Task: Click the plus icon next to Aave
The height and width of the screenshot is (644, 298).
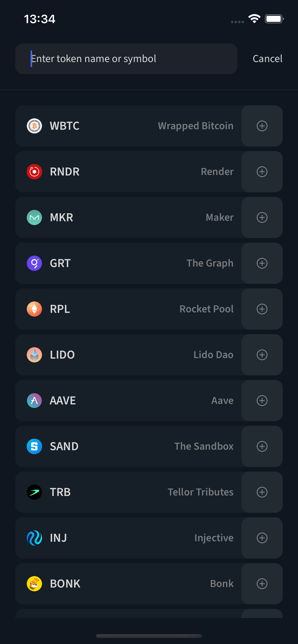Action: tap(262, 401)
